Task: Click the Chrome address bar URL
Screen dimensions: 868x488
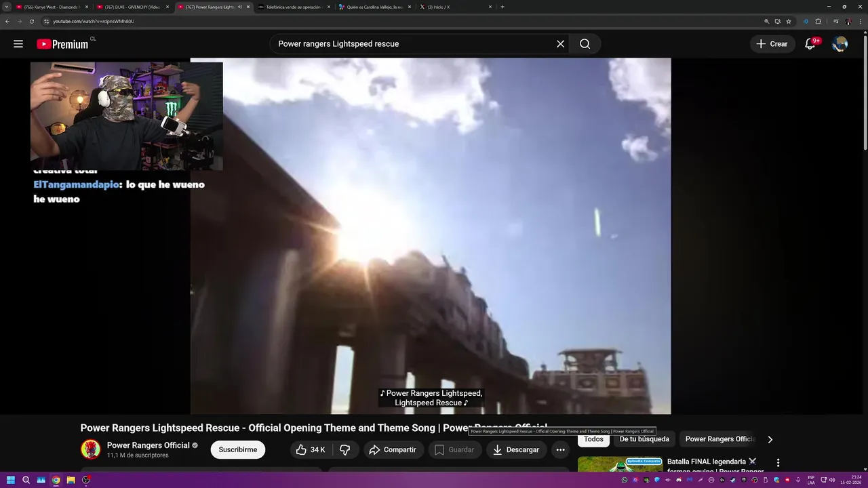Action: pyautogui.click(x=94, y=21)
